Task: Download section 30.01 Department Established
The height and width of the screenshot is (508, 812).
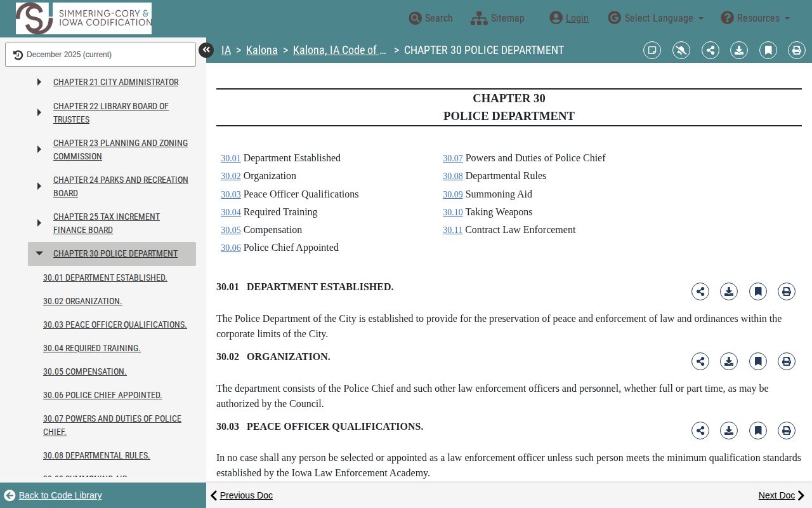Action: click(x=729, y=291)
